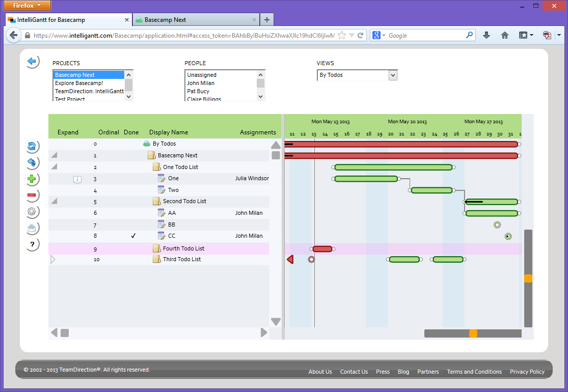Click the Google search input field

pyautogui.click(x=426, y=35)
